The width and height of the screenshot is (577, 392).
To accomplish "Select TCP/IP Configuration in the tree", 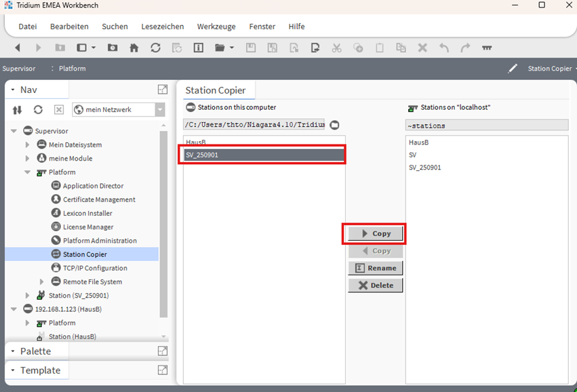I will click(95, 268).
